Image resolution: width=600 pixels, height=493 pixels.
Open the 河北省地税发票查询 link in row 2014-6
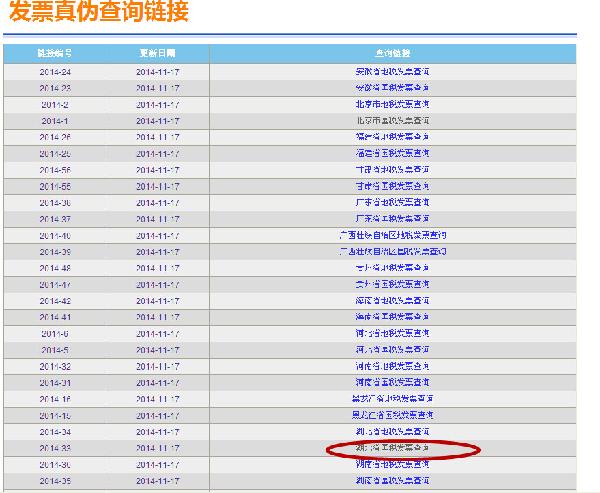(392, 333)
